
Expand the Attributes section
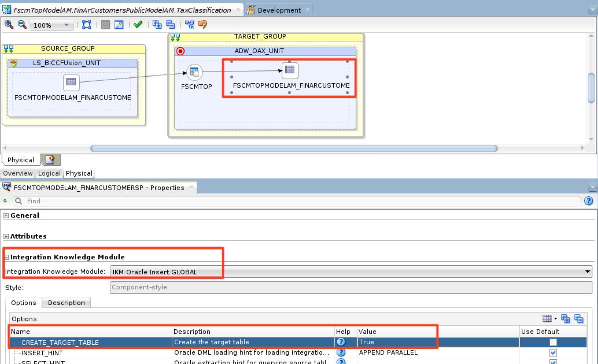coord(6,236)
